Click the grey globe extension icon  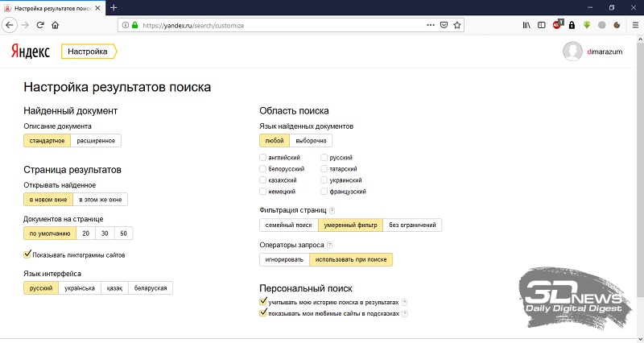[601, 25]
